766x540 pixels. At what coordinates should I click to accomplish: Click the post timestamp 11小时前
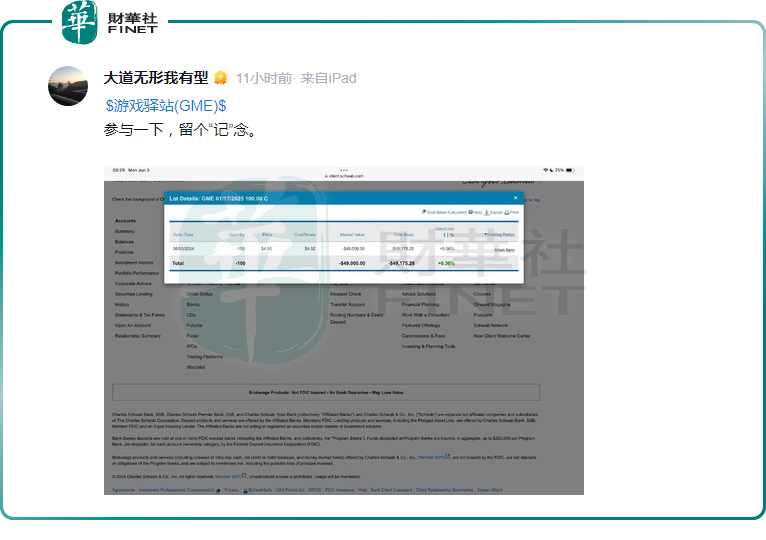coord(264,78)
